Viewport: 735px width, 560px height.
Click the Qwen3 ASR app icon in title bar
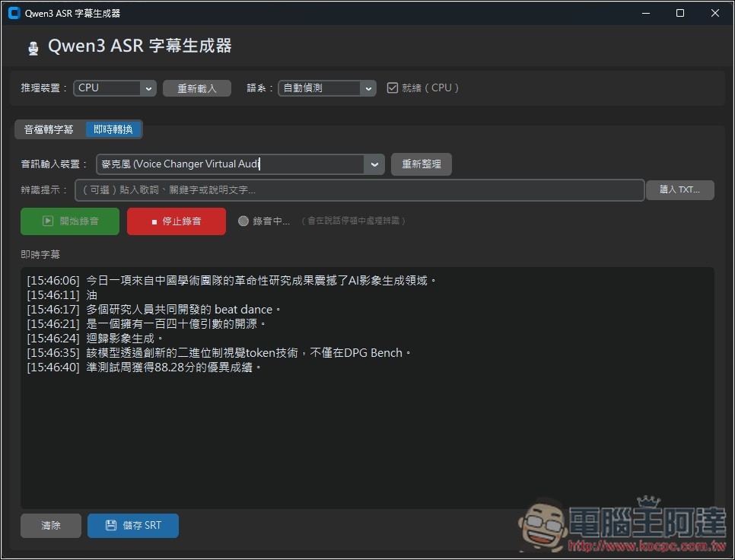click(14, 13)
